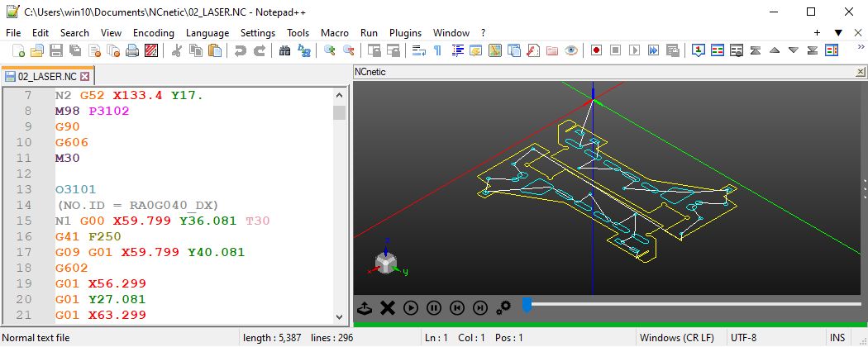Screen dimensions: 868x347
Task: Select the 02_LASER.NC tab
Action: (x=46, y=76)
